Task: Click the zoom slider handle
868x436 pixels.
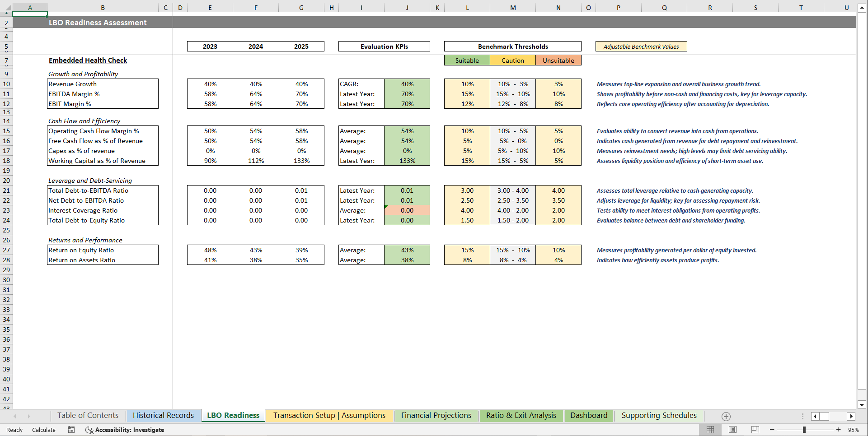Action: (x=805, y=430)
